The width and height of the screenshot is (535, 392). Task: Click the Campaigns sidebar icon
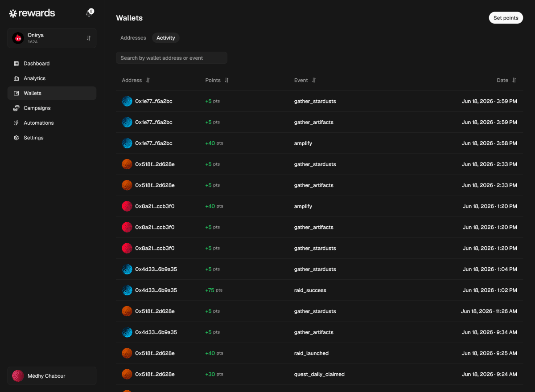click(16, 108)
